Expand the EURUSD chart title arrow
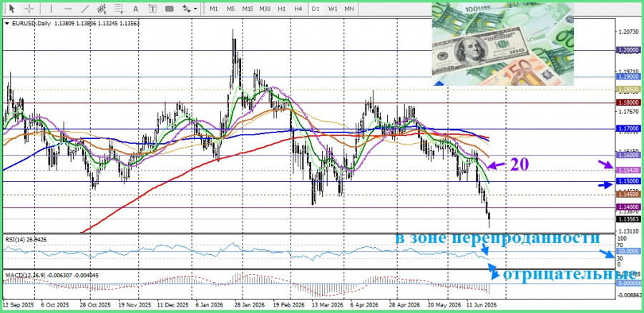 (x=7, y=24)
